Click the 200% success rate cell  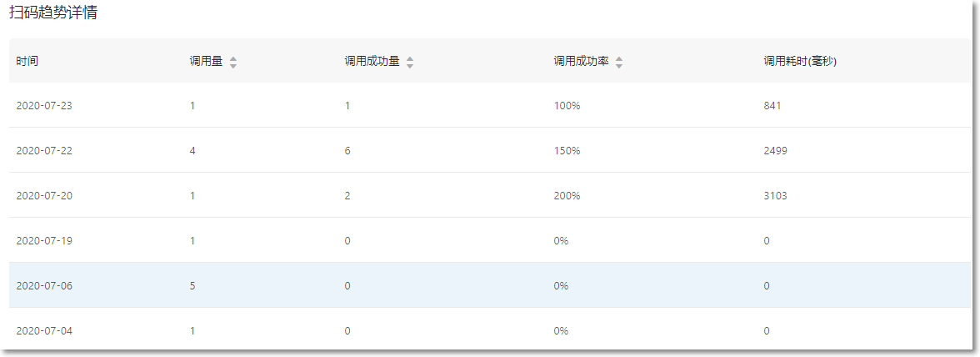(567, 196)
